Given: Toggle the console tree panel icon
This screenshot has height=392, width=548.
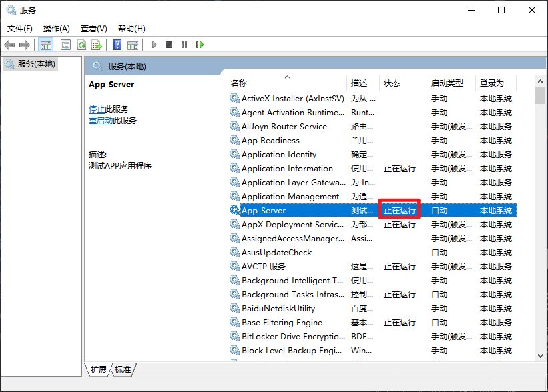Looking at the screenshot, I should pyautogui.click(x=45, y=45).
